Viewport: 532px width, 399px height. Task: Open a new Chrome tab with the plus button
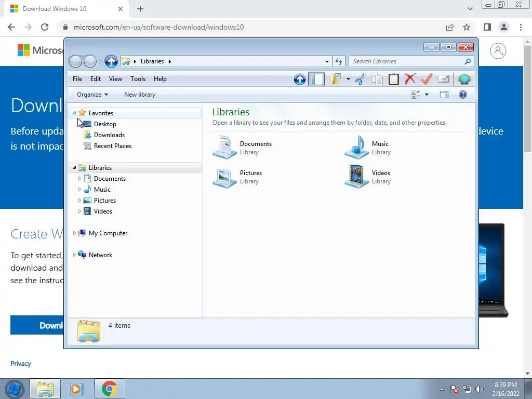pos(140,9)
